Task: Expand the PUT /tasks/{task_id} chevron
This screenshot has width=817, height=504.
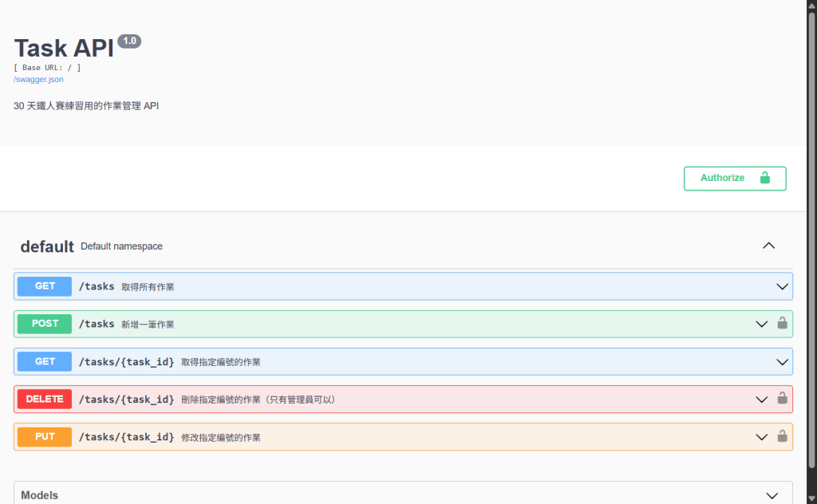Action: 761,437
